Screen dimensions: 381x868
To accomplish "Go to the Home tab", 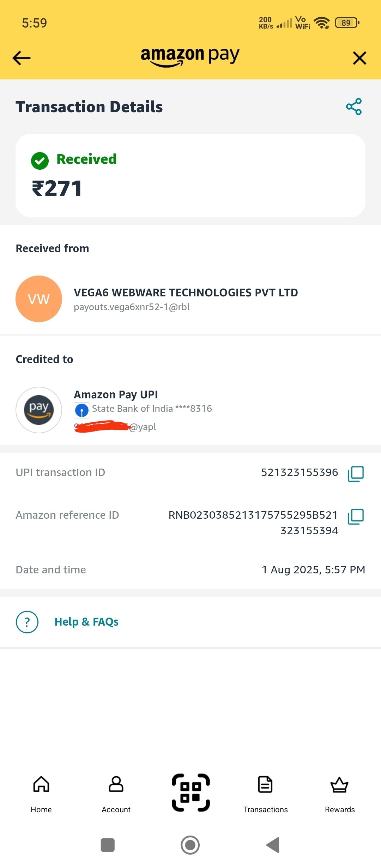I will coord(41,792).
